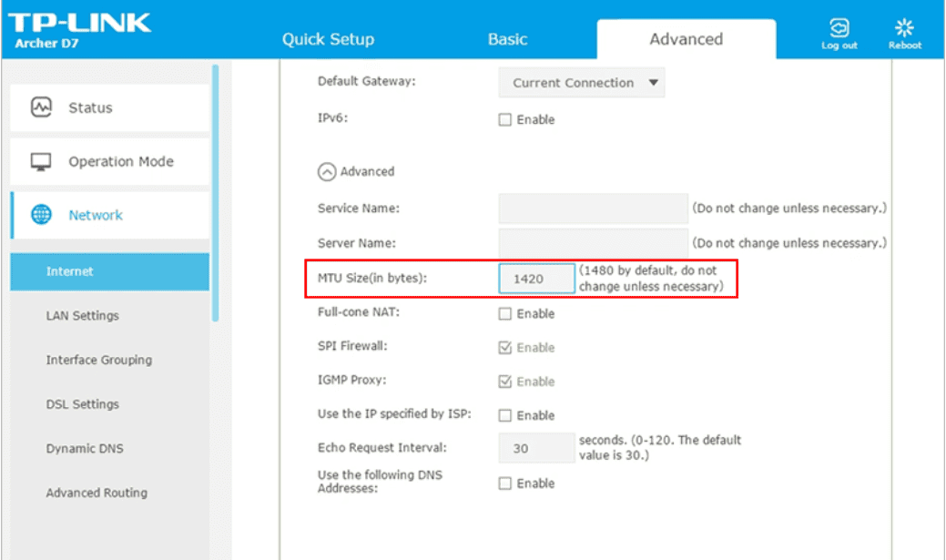This screenshot has height=560, width=946.
Task: Click the Echo Request Interval field
Action: click(x=536, y=449)
